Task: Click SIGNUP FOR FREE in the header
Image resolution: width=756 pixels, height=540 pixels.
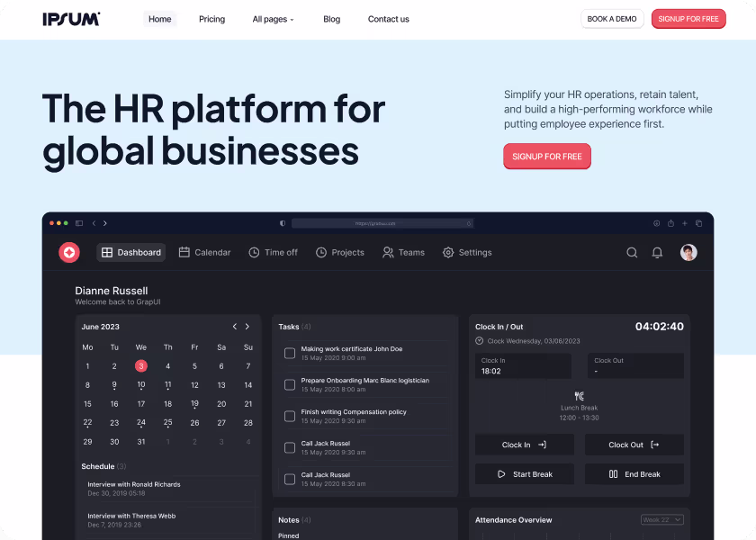Action: point(688,19)
